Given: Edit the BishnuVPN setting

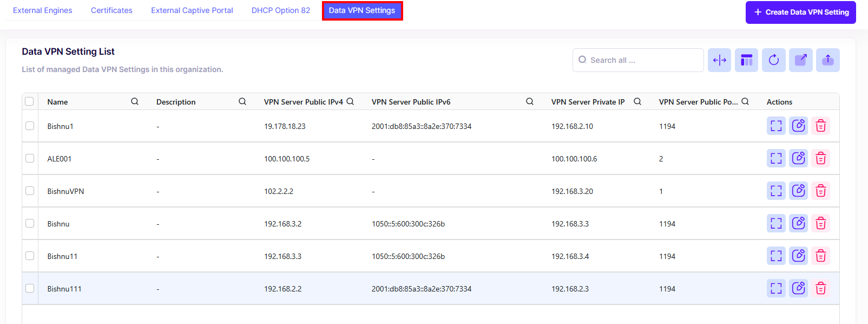Looking at the screenshot, I should click(798, 191).
